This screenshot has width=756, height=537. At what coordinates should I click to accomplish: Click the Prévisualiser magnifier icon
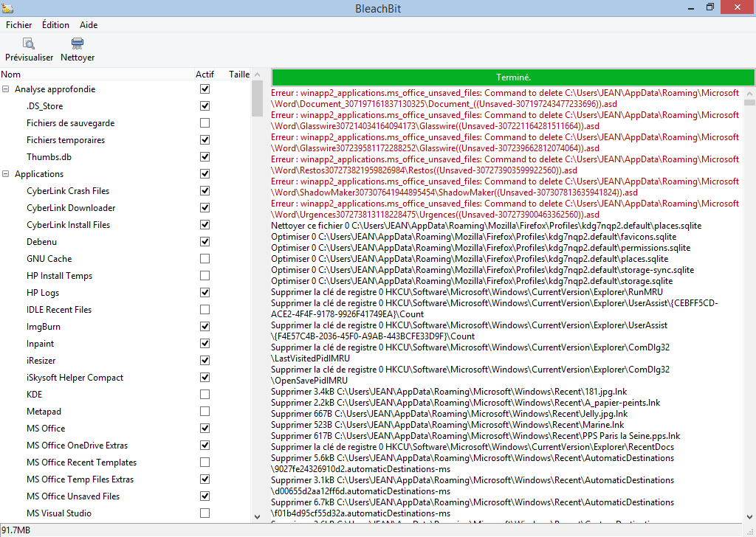click(x=28, y=44)
